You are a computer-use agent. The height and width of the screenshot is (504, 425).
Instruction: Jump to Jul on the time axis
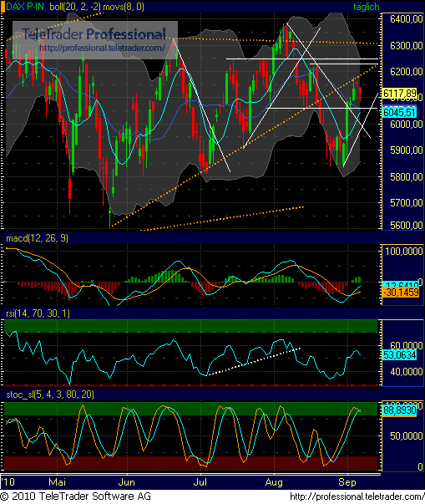[x=200, y=482]
